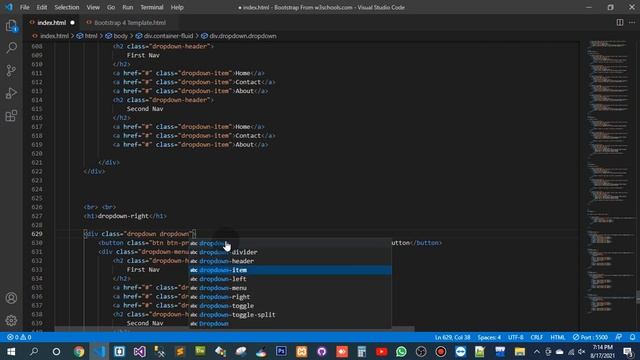Open Run and Debug view
This screenshot has height=360, width=640.
tap(11, 93)
